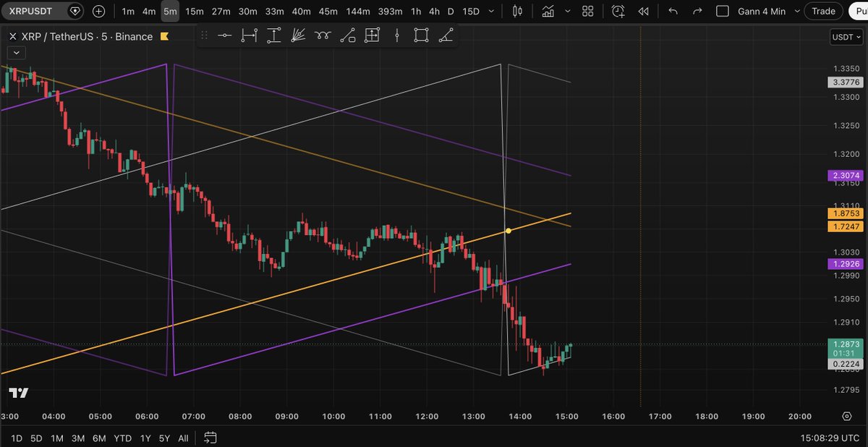Click the XRP / TetherUS chart title

[x=87, y=36]
